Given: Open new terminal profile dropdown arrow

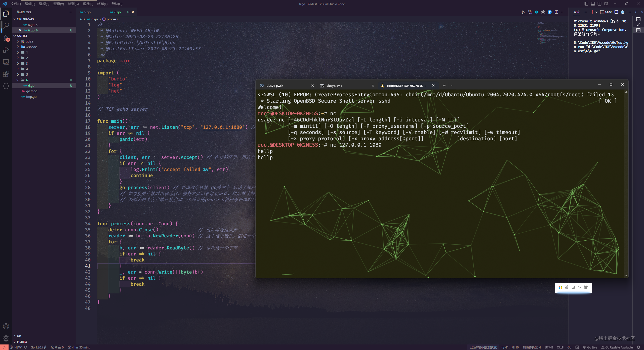Looking at the screenshot, I should click(x=596, y=12).
